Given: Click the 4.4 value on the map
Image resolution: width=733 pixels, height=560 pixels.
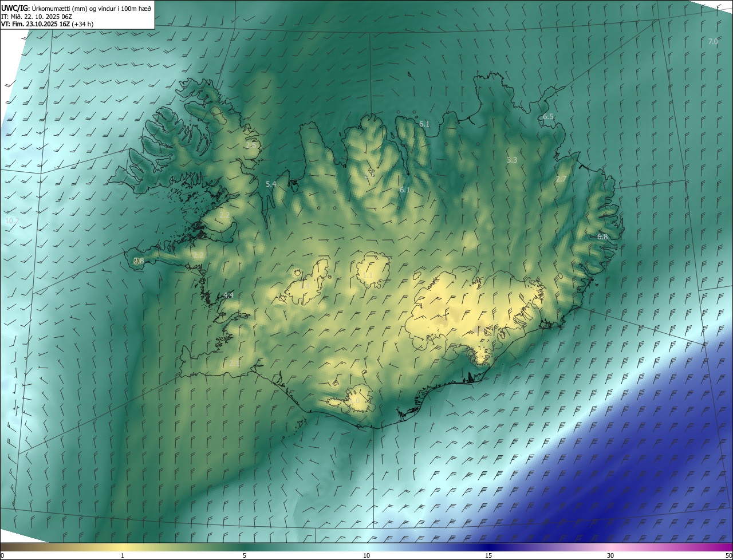Looking at the screenshot, I should coord(228,295).
